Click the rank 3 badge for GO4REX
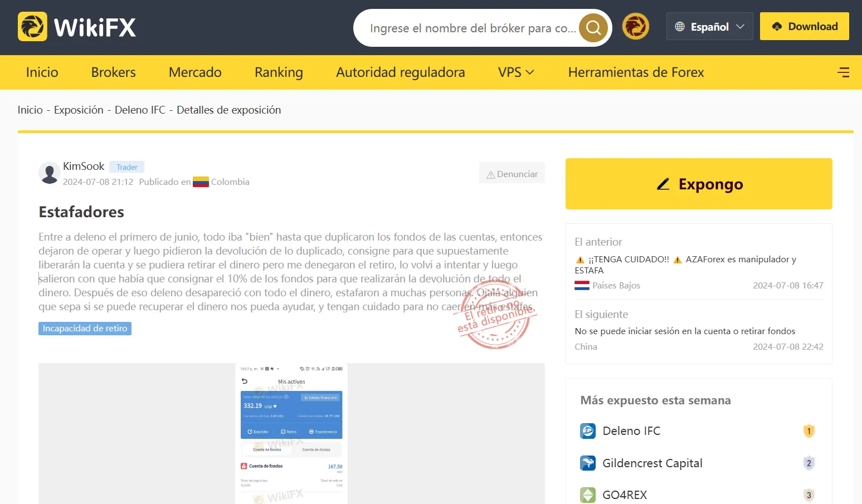This screenshot has width=862, height=504. click(809, 495)
